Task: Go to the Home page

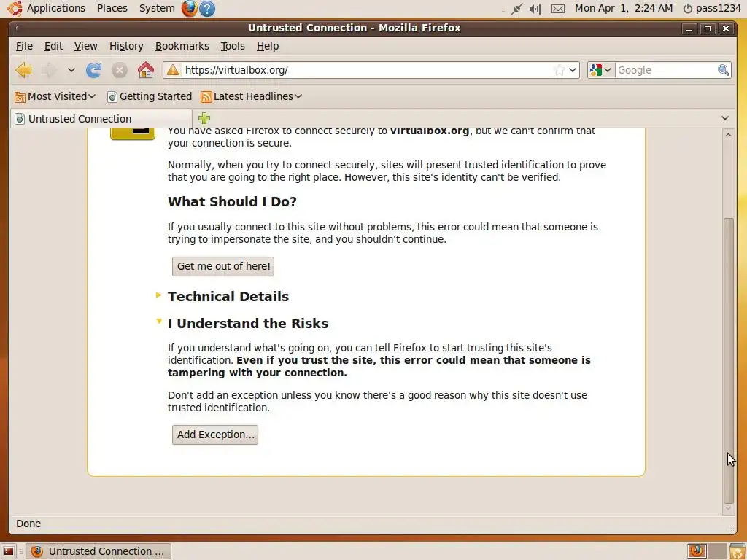Action: coord(146,70)
